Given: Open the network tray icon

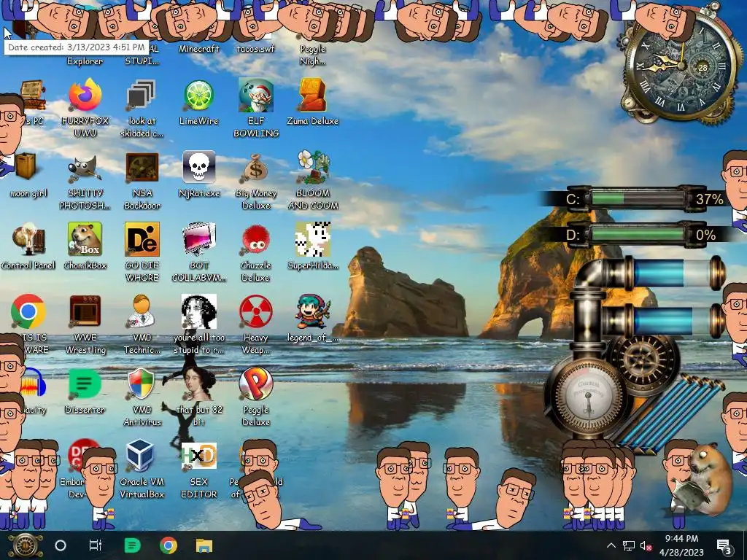Looking at the screenshot, I should click(629, 545).
